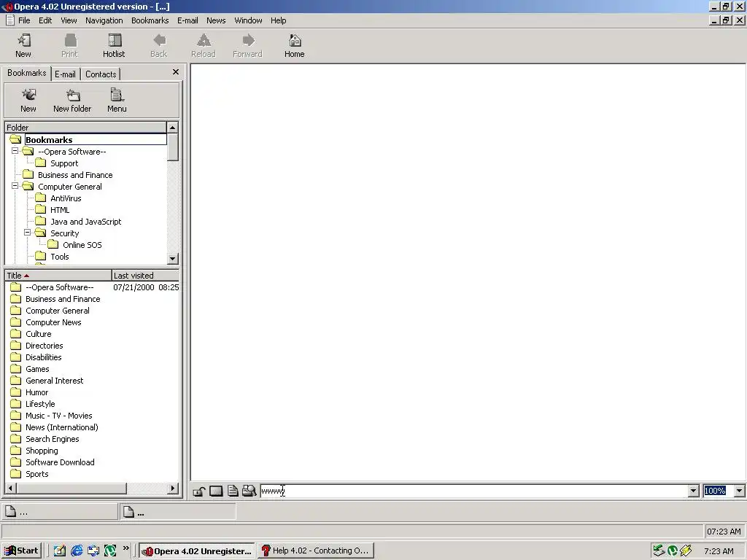747x560 pixels.
Task: Toggle document mode page icon near address bar
Action: coord(233,491)
